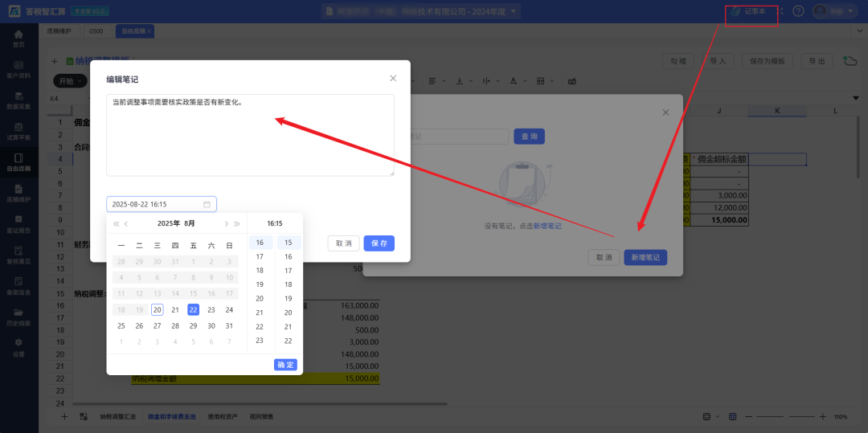Click the zoom slider at bottom right
868x433 pixels.
point(786,416)
